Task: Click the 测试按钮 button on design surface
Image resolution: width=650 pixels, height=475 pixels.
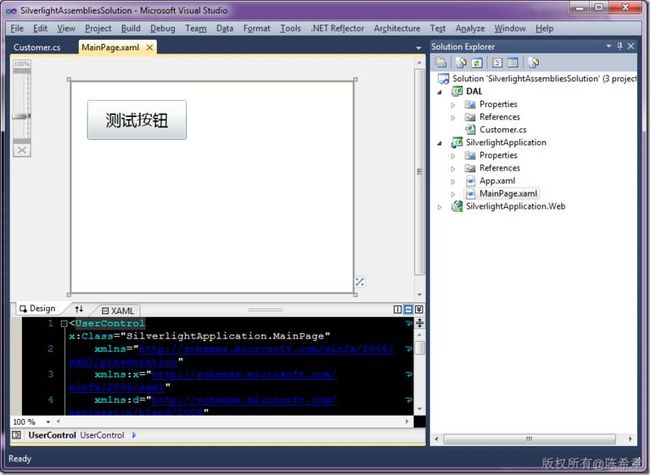Action: 137,120
